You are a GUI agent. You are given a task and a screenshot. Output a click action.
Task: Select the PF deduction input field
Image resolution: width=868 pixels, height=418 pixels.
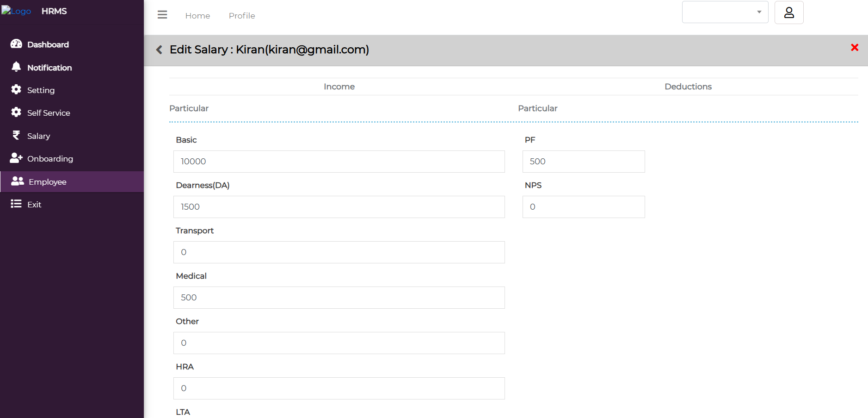tap(583, 162)
